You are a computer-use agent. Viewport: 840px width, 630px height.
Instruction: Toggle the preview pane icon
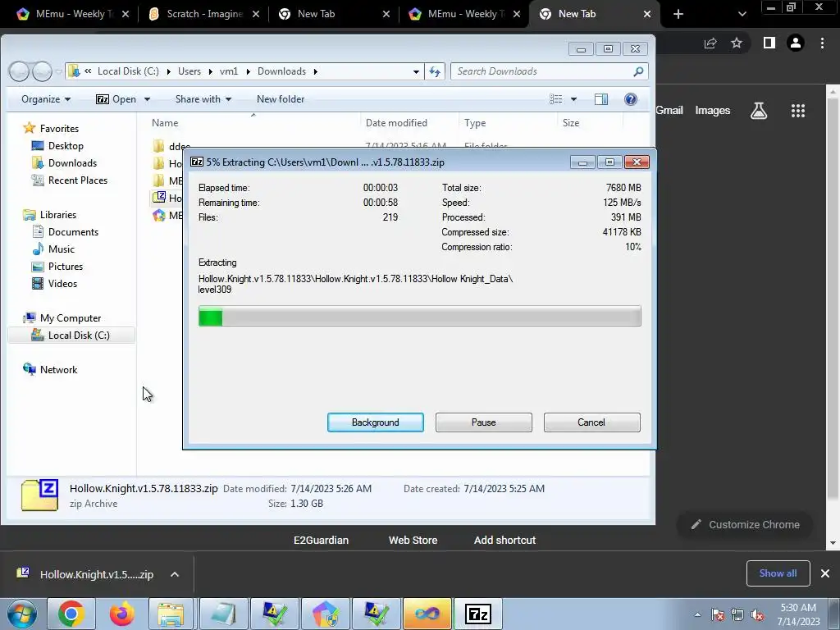point(601,99)
